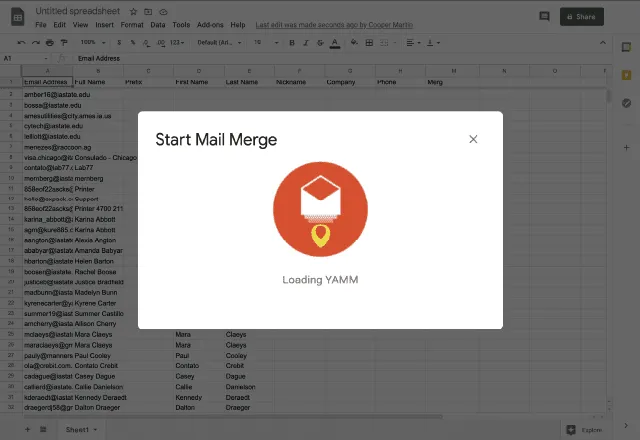The image size is (640, 440).
Task: Click the move to folder icon
Action: pos(148,12)
